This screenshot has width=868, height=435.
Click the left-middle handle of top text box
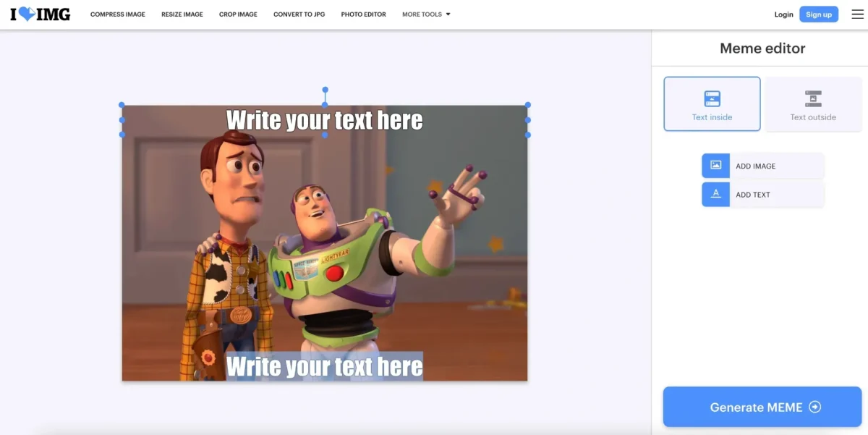click(x=122, y=120)
